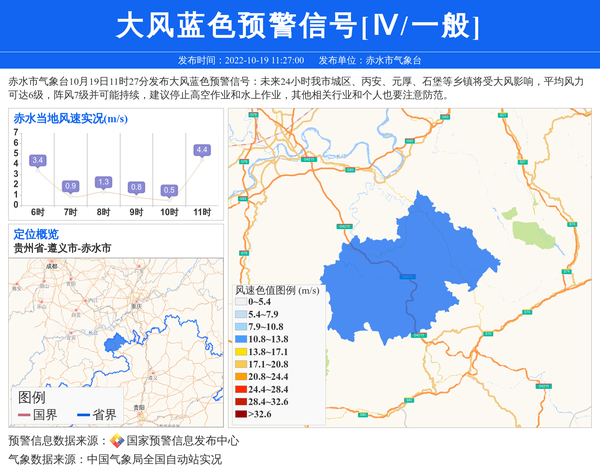Click the 4.4 data label at 11时
Screen dimensions: 600x471
pos(202,150)
